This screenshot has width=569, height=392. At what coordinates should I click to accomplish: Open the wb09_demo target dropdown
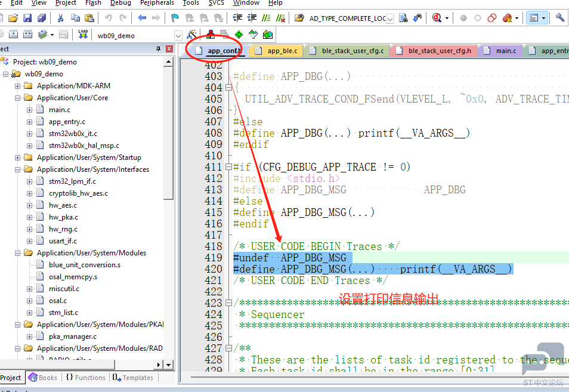pos(178,36)
